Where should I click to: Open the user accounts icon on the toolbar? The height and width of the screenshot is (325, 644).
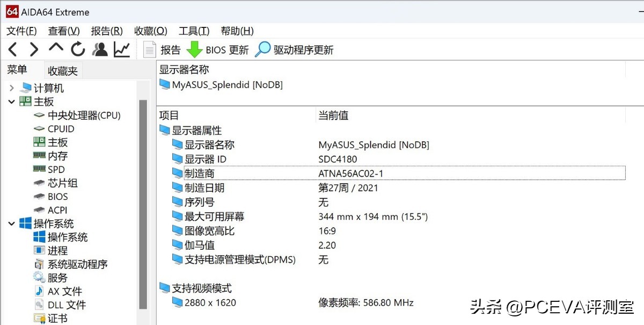(100, 49)
